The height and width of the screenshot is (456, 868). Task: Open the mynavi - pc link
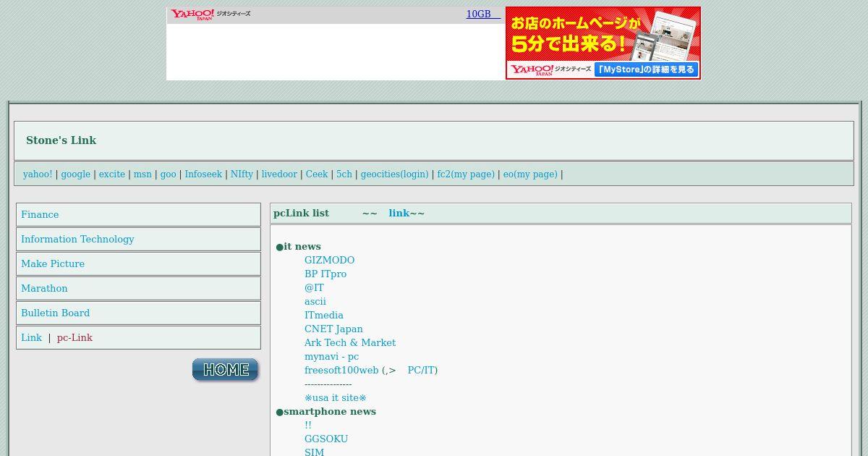pos(331,357)
